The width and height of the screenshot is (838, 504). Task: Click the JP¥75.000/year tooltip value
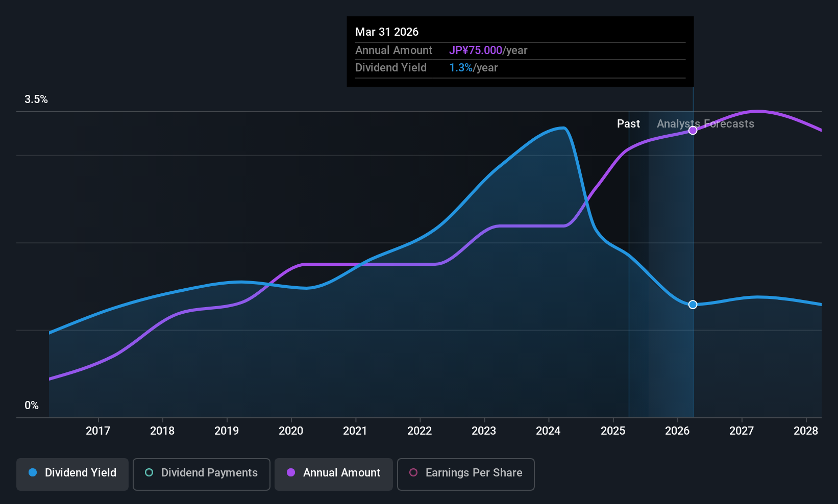tap(488, 51)
